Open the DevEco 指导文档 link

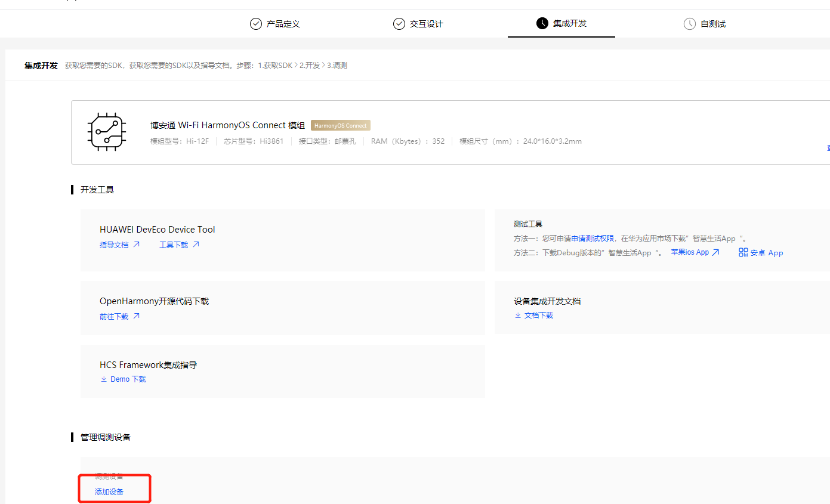(x=114, y=245)
